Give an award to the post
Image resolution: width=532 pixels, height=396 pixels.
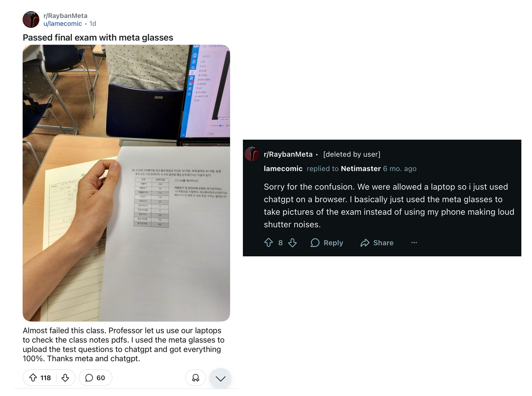coord(196,378)
